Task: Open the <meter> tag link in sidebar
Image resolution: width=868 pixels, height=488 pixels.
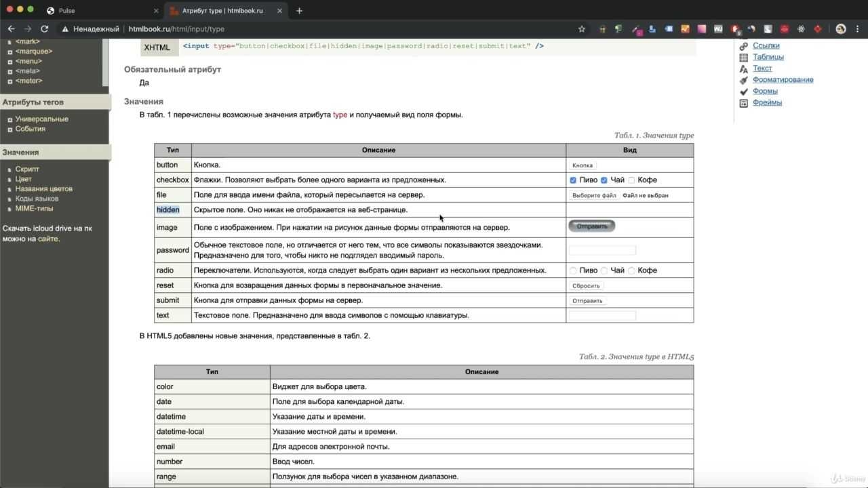Action: tap(29, 81)
